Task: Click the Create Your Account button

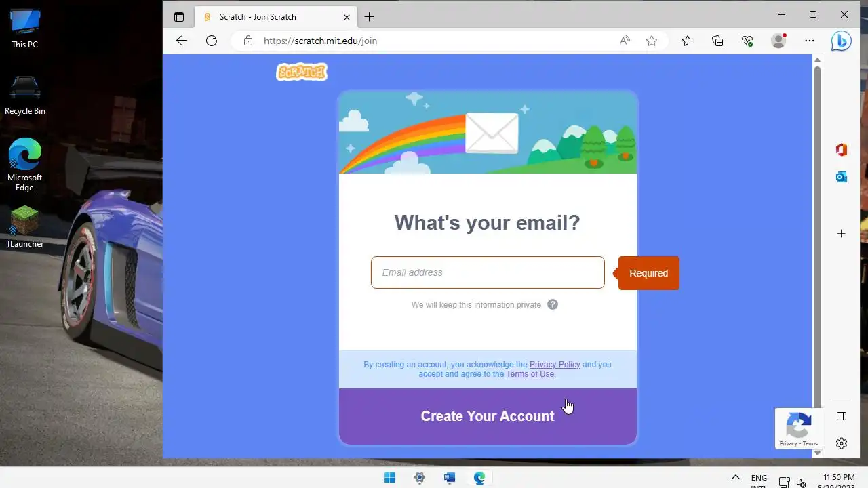Action: pos(488,416)
